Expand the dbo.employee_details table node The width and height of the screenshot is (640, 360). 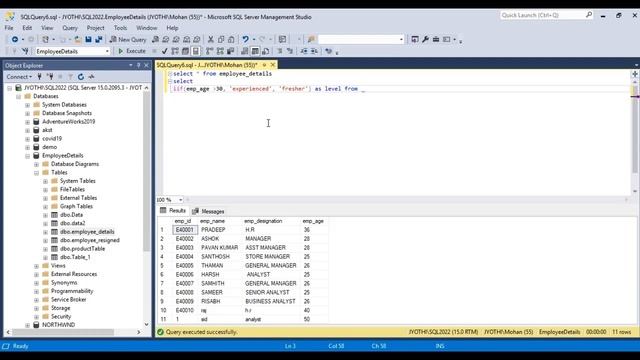click(45, 232)
